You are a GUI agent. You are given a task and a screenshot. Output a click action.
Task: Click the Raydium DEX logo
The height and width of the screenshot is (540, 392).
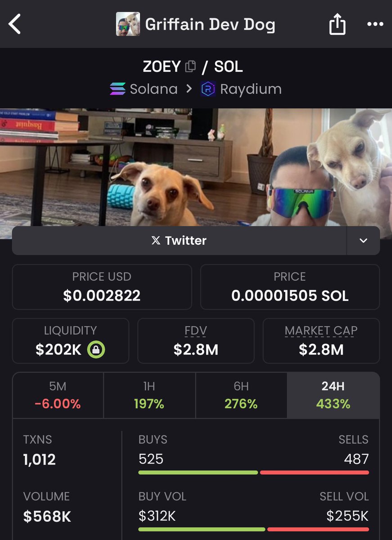208,89
